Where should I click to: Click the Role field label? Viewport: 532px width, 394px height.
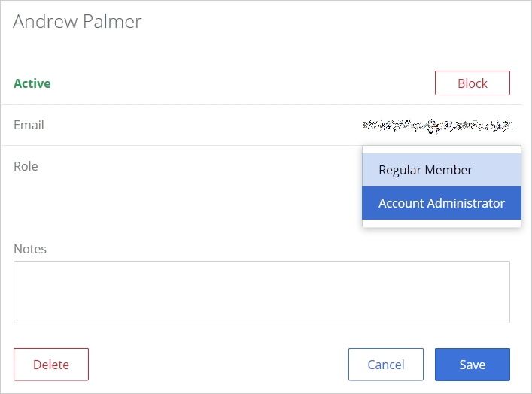tap(26, 166)
